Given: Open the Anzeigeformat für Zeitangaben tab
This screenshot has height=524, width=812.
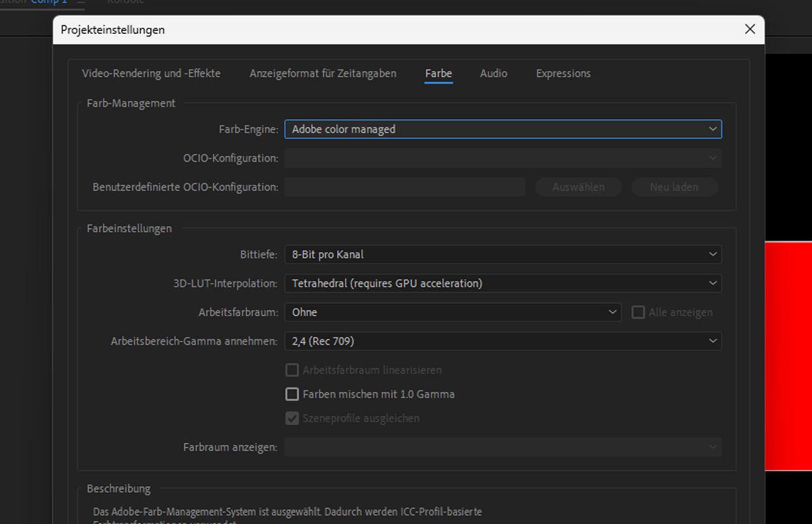Looking at the screenshot, I should click(x=323, y=73).
